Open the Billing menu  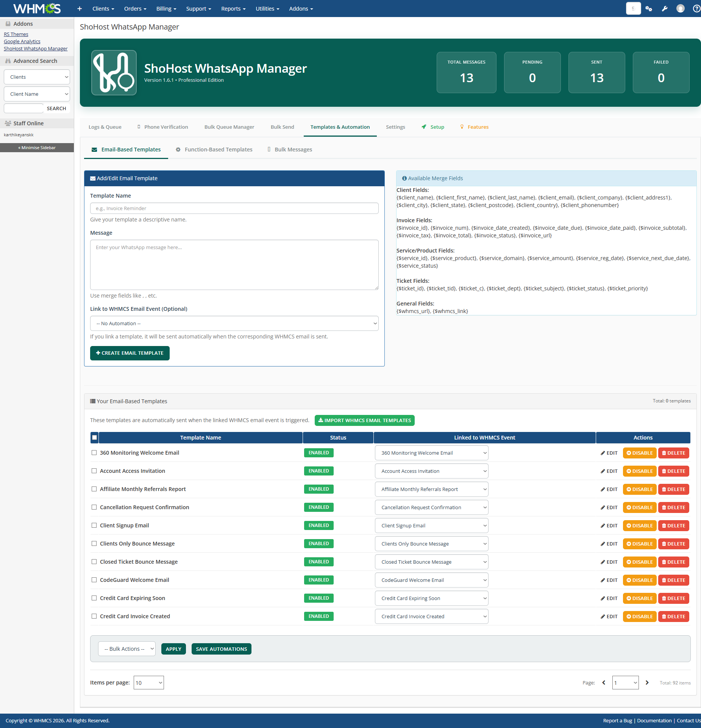[x=166, y=9]
